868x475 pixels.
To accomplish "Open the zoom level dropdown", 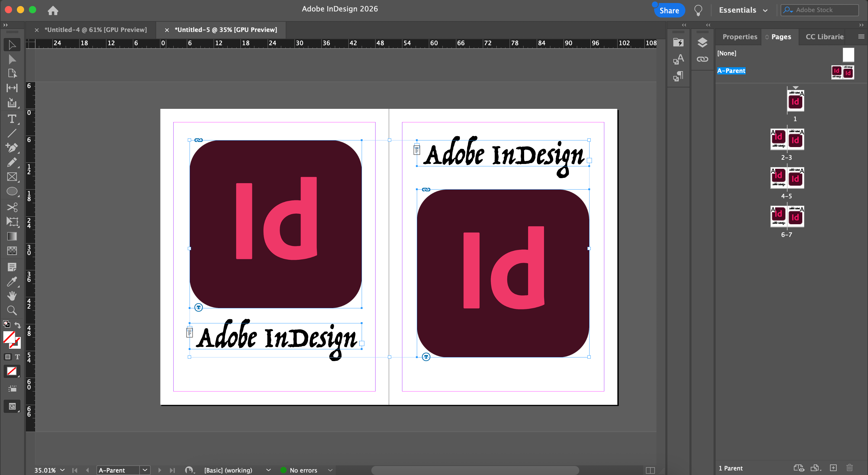I will [x=62, y=470].
